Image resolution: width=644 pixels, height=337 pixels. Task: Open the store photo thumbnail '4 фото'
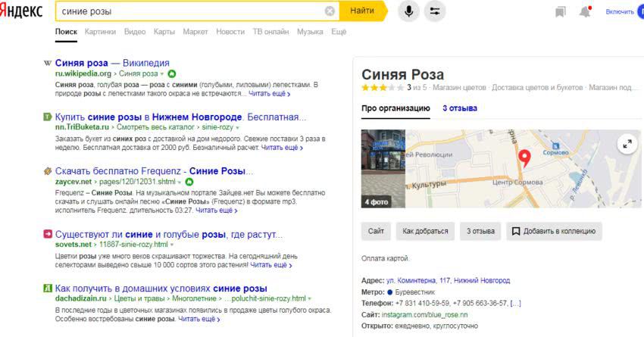point(383,169)
